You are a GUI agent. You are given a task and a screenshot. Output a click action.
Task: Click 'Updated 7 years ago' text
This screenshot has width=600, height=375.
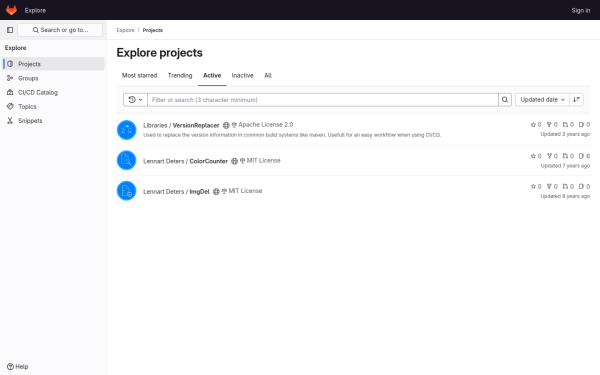click(x=565, y=166)
